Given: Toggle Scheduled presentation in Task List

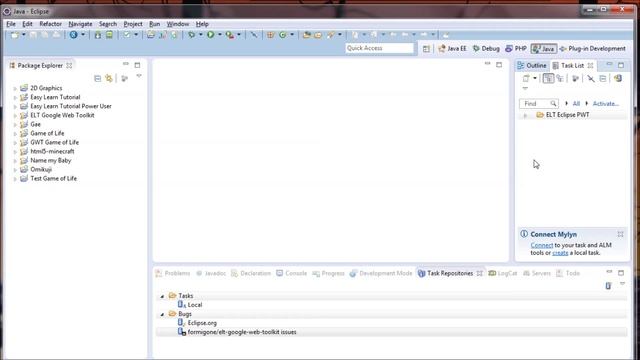Looking at the screenshot, I should 560,78.
